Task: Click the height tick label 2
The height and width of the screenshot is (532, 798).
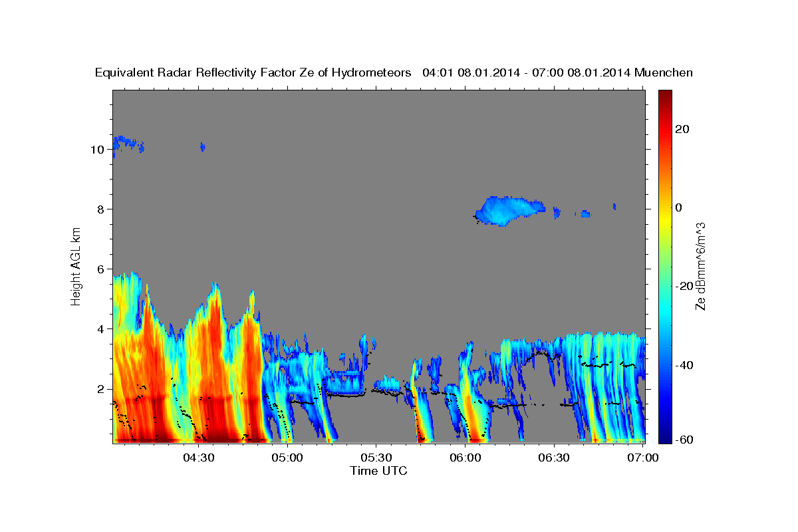Action: (100, 389)
